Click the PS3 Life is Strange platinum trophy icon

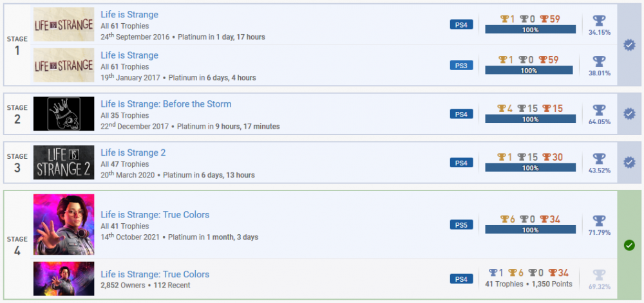(599, 61)
